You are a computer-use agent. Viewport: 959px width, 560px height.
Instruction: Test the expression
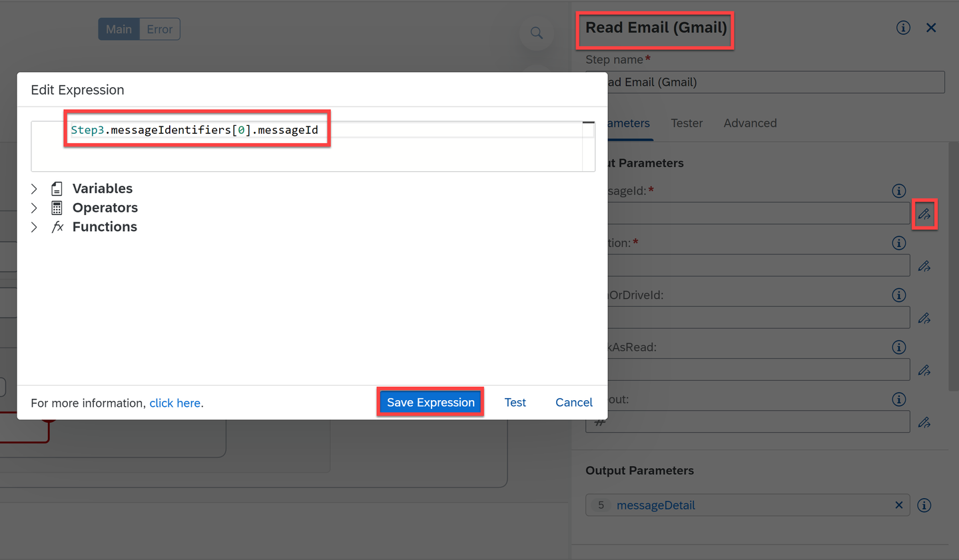[515, 402]
